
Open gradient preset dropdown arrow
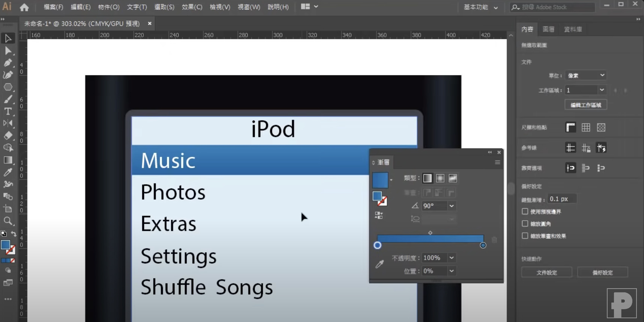[391, 180]
